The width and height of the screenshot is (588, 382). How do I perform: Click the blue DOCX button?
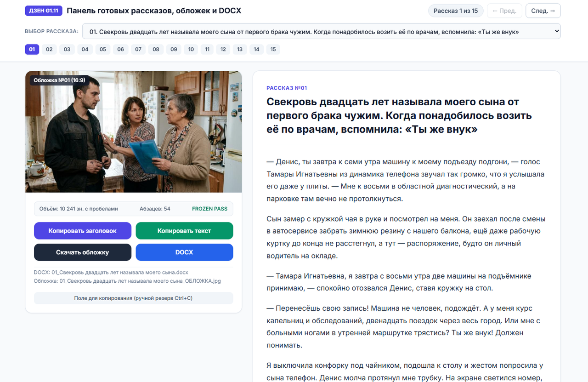[x=184, y=252]
